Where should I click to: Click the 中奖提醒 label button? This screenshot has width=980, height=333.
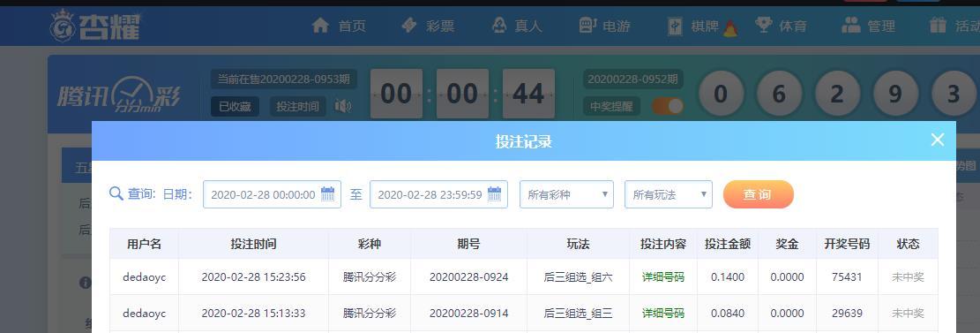[612, 106]
